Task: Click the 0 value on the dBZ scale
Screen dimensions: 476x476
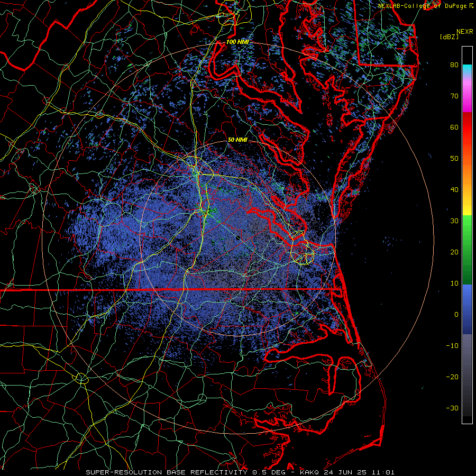Action: 456,315
